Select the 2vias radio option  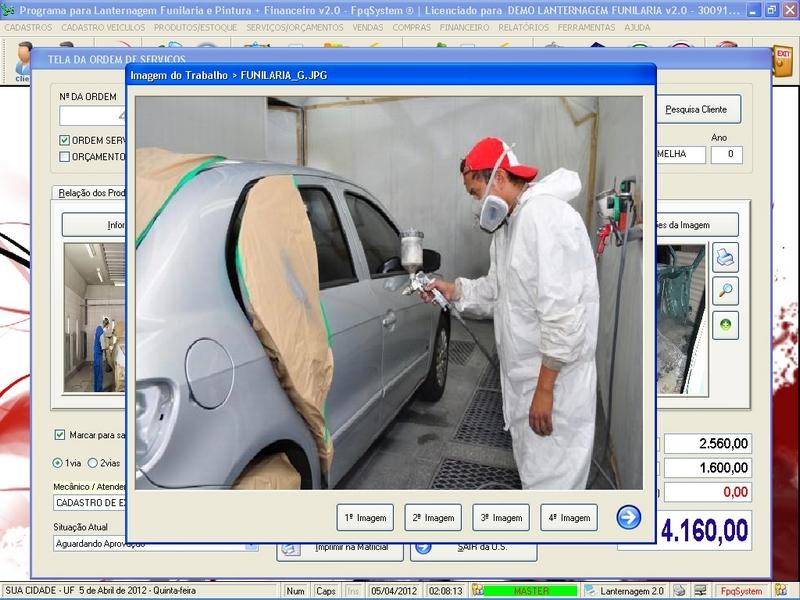[92, 463]
